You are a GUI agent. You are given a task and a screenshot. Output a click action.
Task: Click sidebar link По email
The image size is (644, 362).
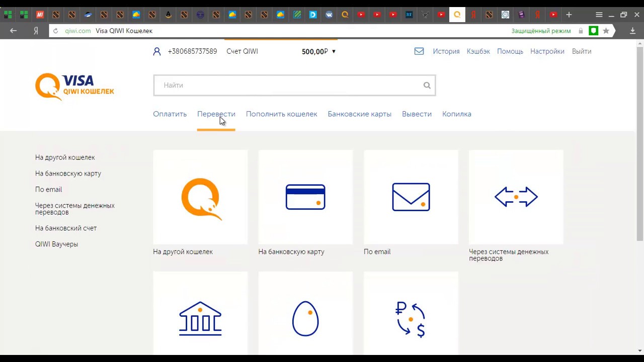coord(48,190)
